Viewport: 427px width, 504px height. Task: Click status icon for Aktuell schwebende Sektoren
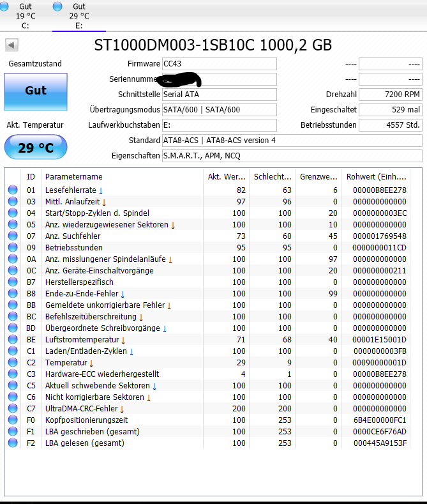point(13,385)
